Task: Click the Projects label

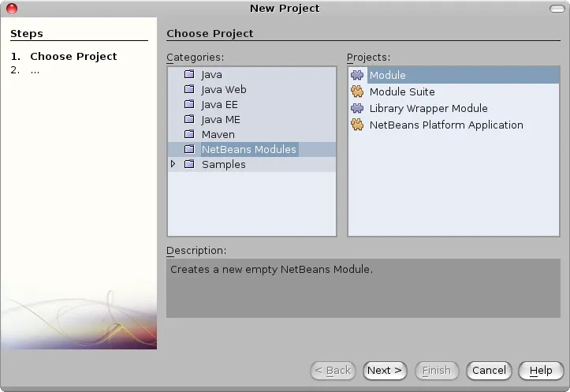Action: pos(368,58)
